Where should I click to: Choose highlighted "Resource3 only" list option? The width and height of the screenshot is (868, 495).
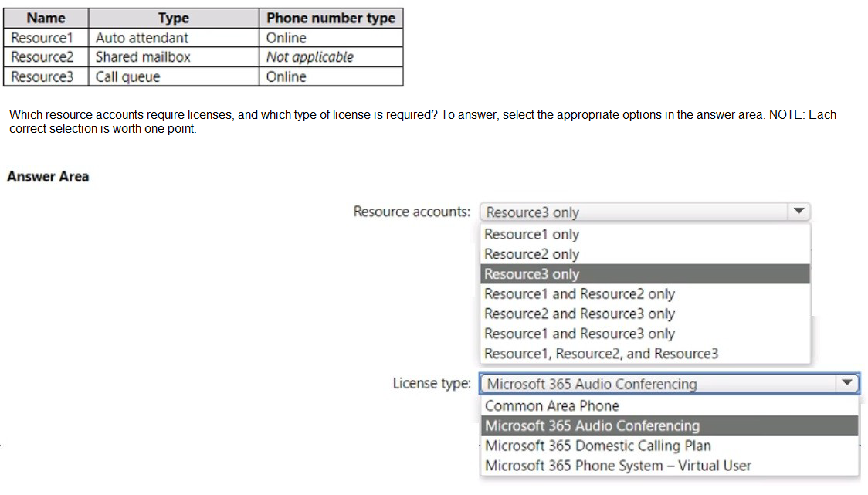pyautogui.click(x=531, y=274)
